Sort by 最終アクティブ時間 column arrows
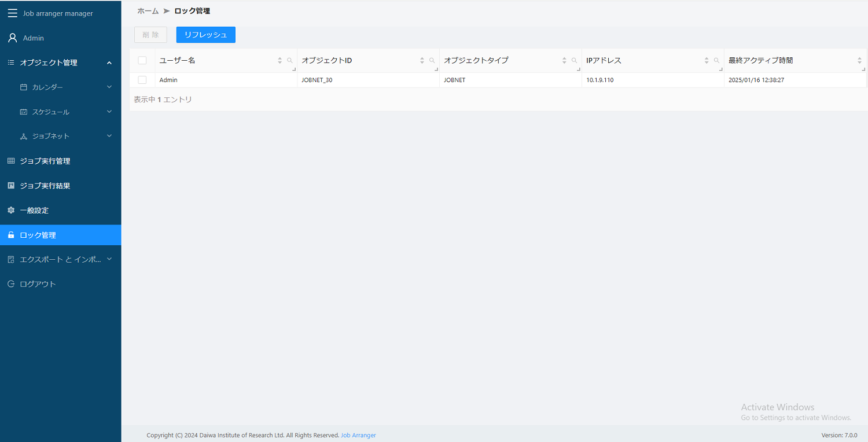Image resolution: width=868 pixels, height=442 pixels. [859, 60]
